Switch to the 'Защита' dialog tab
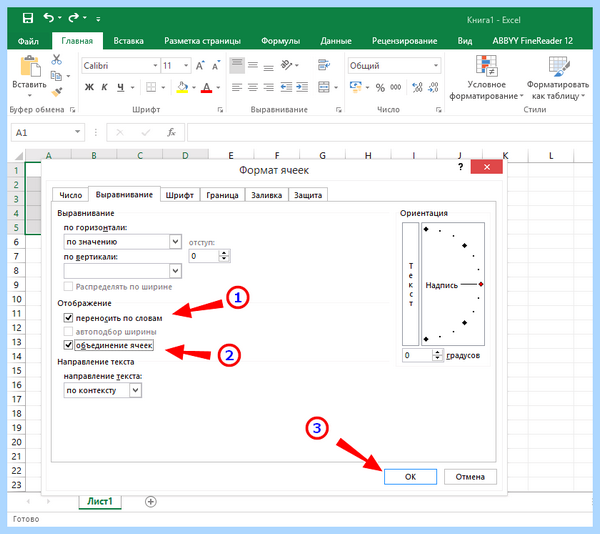 (308, 195)
